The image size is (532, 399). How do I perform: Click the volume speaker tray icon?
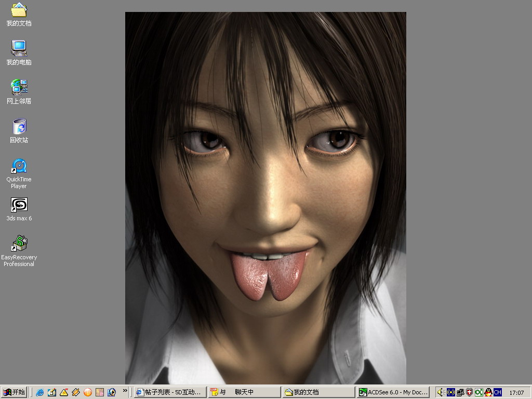(x=441, y=393)
